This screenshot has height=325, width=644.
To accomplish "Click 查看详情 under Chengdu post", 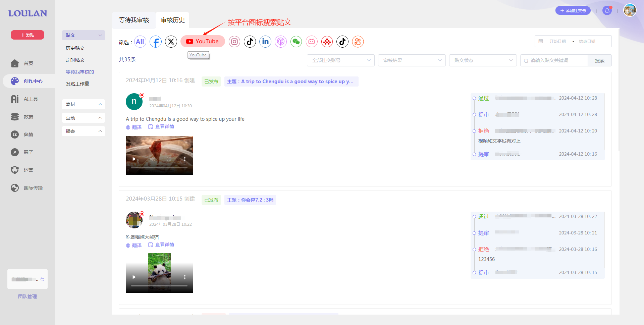I will tap(161, 127).
